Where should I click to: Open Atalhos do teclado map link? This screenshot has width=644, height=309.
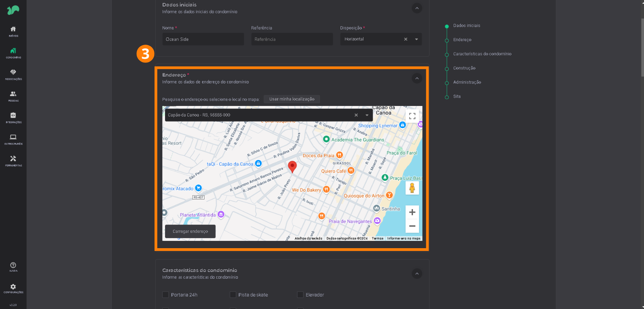tap(308, 238)
